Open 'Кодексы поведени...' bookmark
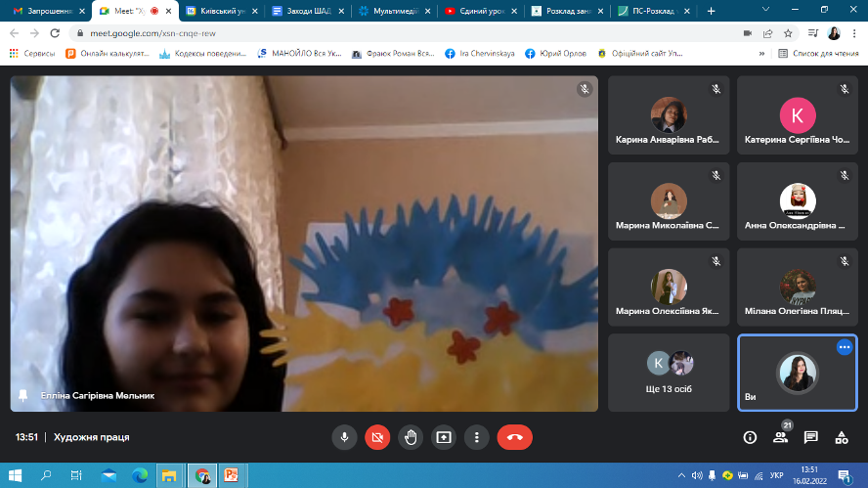Screen dimensions: 868x488 [x=202, y=53]
